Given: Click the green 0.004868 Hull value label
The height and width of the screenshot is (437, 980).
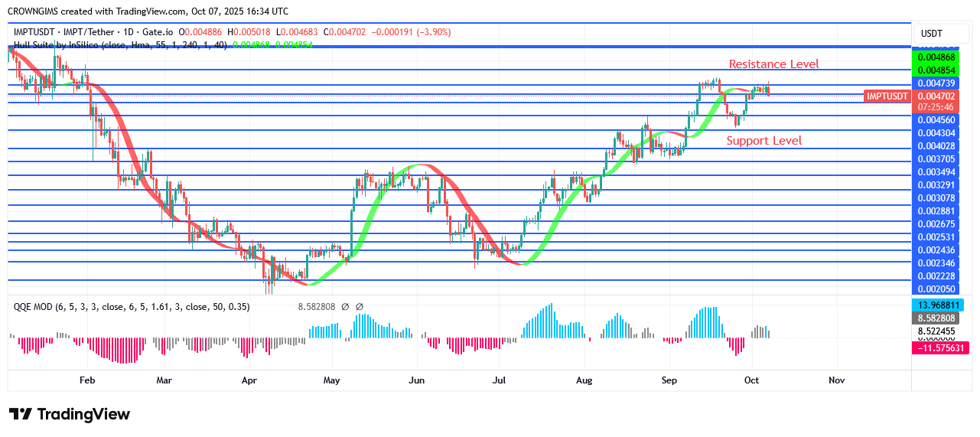Looking at the screenshot, I should [x=936, y=57].
